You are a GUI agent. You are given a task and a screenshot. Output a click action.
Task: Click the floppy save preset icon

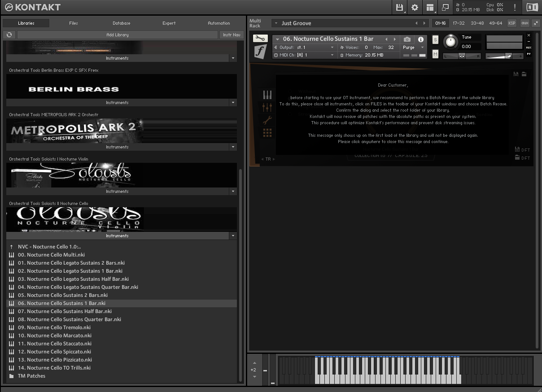click(x=516, y=74)
